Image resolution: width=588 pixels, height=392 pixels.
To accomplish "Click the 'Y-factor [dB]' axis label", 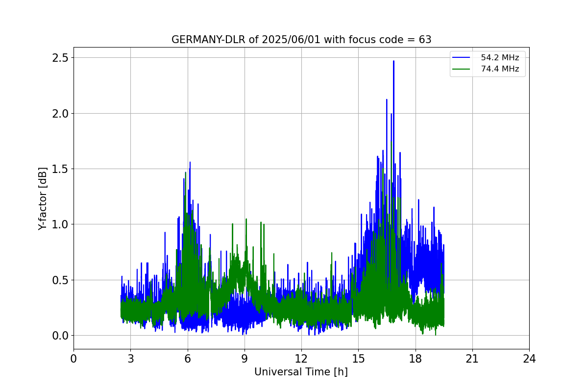I will pos(43,198).
